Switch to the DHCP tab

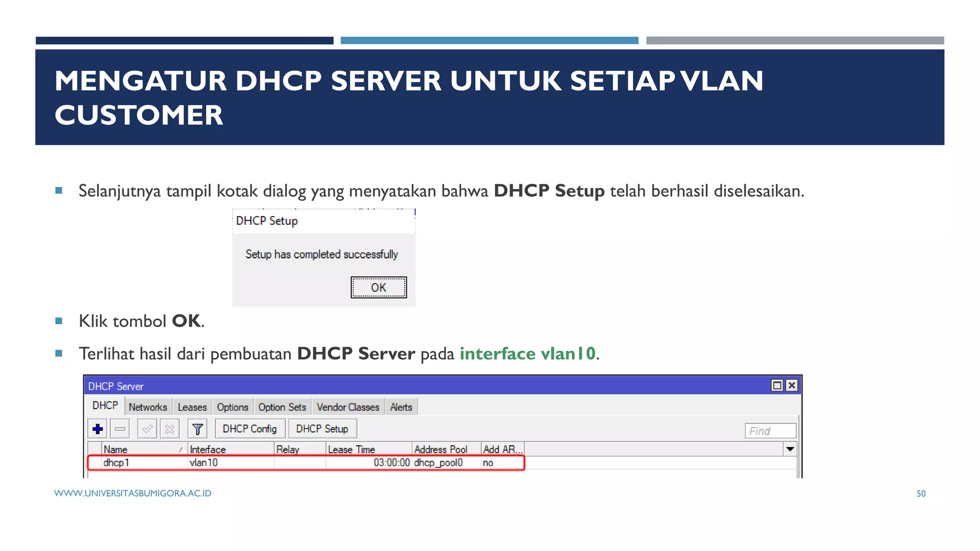coord(105,406)
